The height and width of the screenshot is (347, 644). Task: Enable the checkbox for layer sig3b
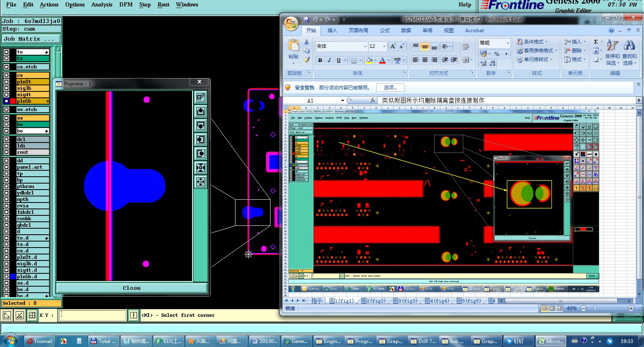pyautogui.click(x=6, y=88)
